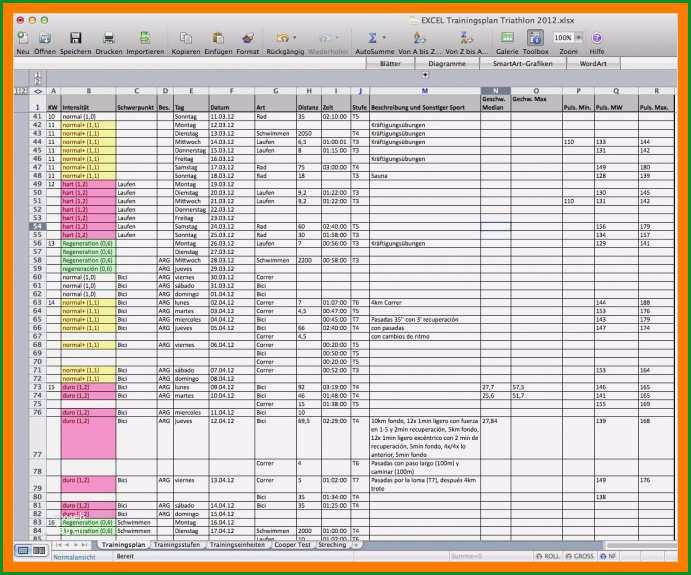
Task: Open the Rückgängig history dropdown arrow
Action: coord(294,37)
